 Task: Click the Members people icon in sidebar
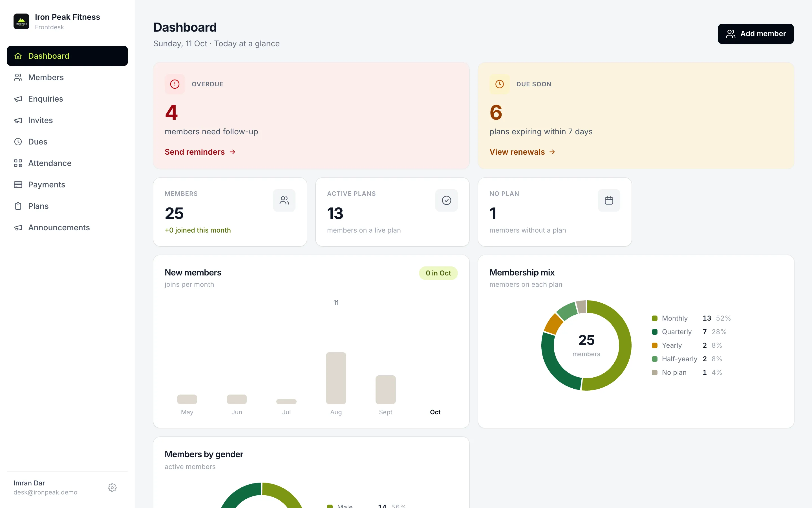pyautogui.click(x=18, y=77)
